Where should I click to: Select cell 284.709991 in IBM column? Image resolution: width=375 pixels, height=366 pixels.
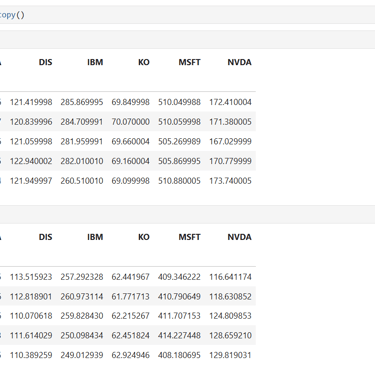[82, 122]
